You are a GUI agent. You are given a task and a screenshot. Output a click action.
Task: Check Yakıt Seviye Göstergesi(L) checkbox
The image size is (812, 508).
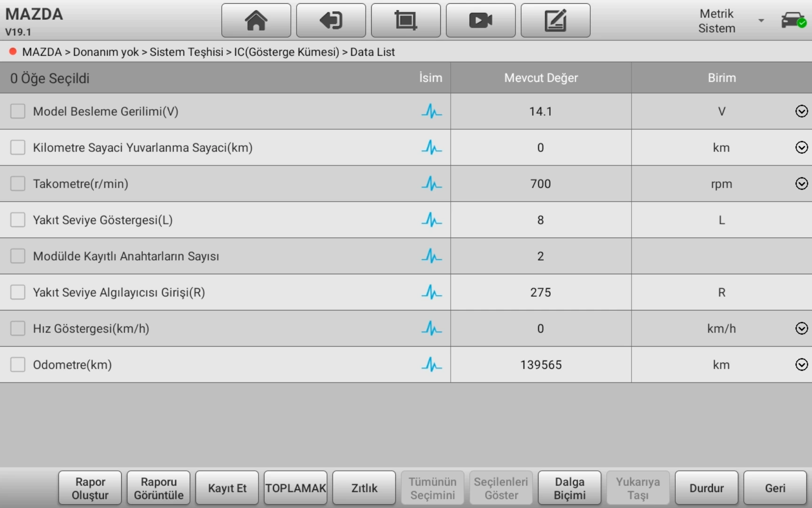click(x=18, y=220)
